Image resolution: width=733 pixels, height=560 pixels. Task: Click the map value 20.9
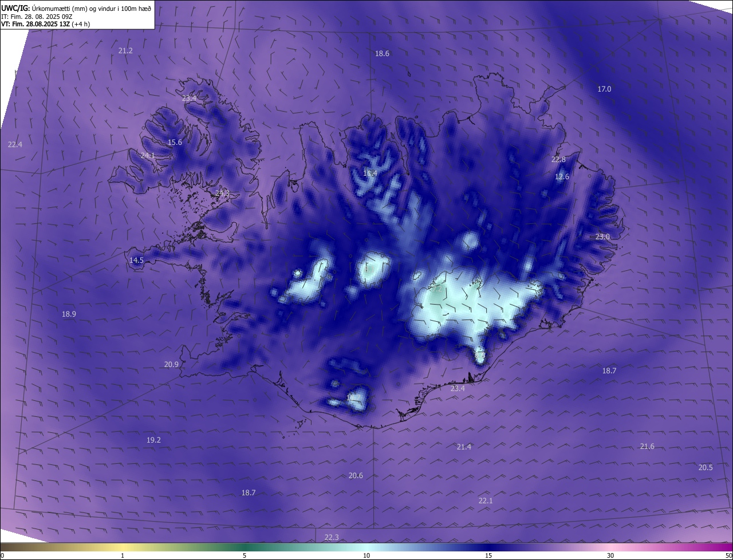[171, 365]
